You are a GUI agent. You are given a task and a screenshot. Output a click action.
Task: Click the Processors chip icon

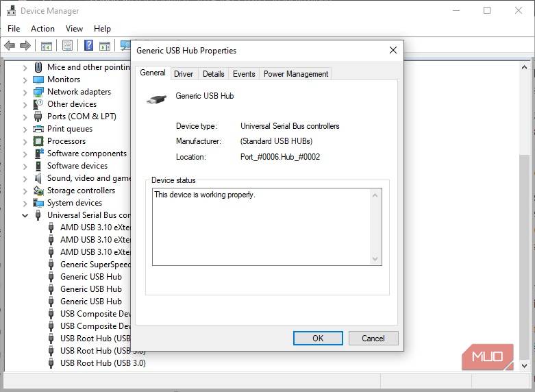point(38,141)
